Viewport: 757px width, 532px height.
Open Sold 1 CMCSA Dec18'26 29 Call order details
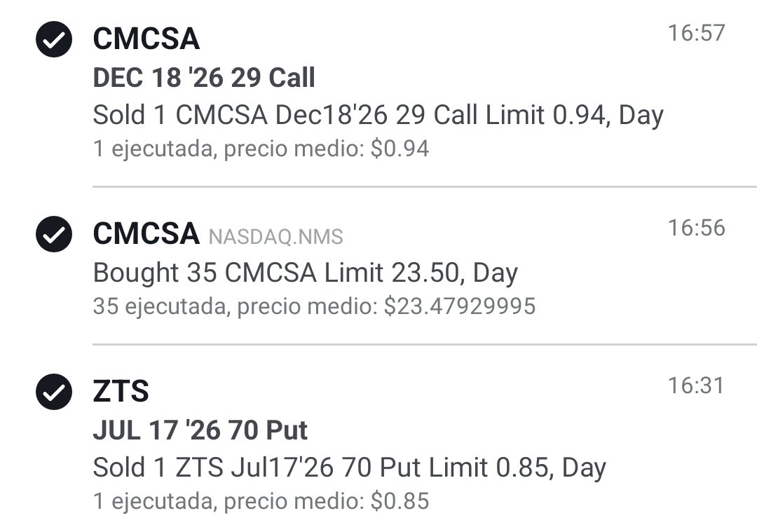click(378, 115)
